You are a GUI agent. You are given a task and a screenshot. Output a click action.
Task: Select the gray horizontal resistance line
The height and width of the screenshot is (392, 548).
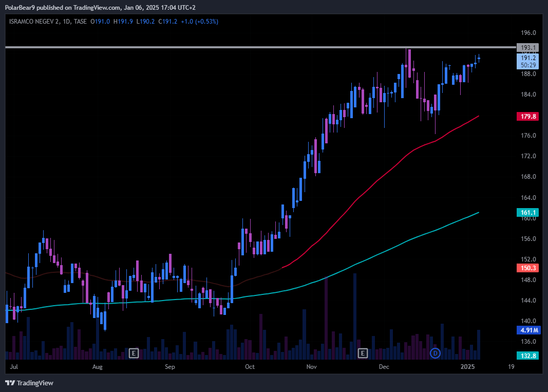(x=257, y=47)
